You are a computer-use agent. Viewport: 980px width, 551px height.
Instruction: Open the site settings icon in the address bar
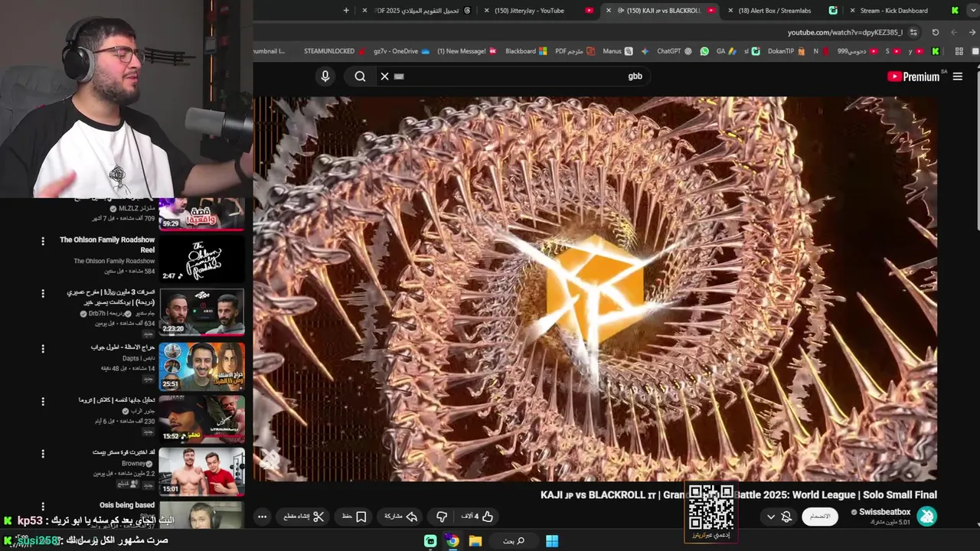pyautogui.click(x=913, y=32)
